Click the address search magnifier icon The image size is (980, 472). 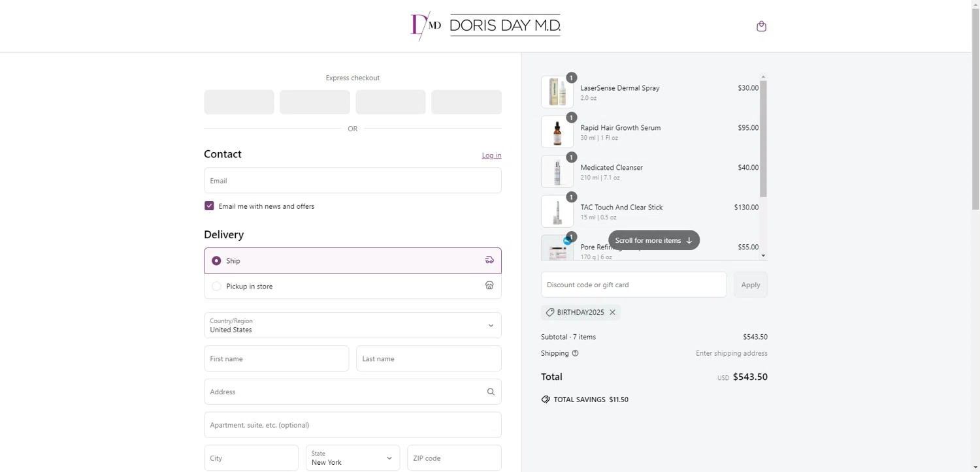[491, 392]
